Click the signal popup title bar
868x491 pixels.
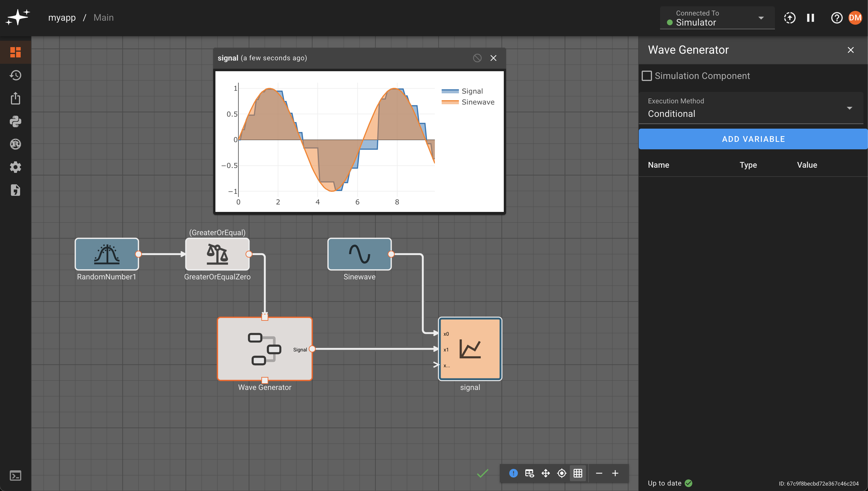(360, 58)
